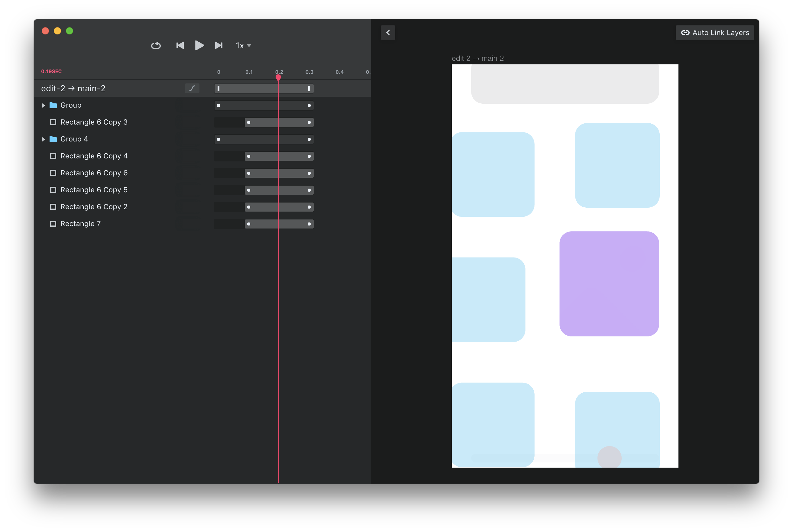The image size is (793, 532).
Task: Click the start keyframe of Rectangle 6 Copy 5
Action: coord(249,190)
